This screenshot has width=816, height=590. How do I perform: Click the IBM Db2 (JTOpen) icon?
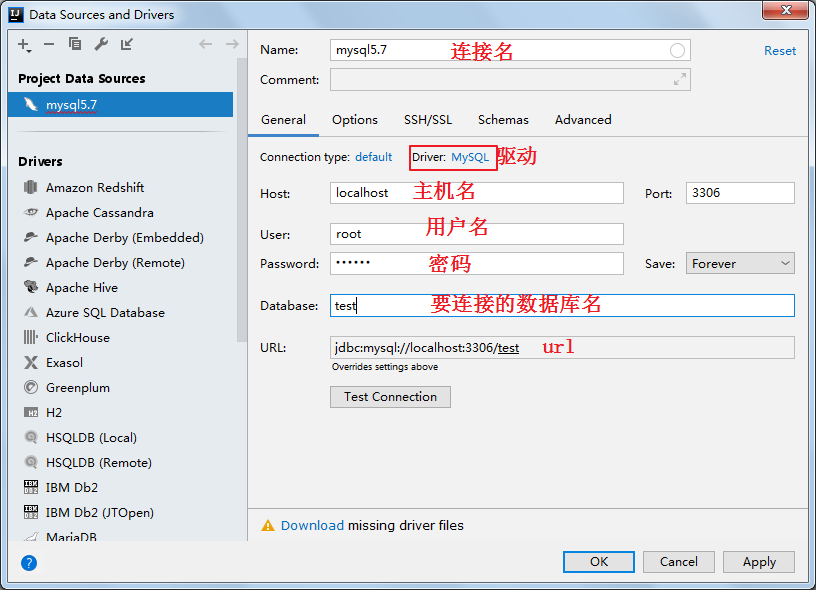pyautogui.click(x=31, y=512)
